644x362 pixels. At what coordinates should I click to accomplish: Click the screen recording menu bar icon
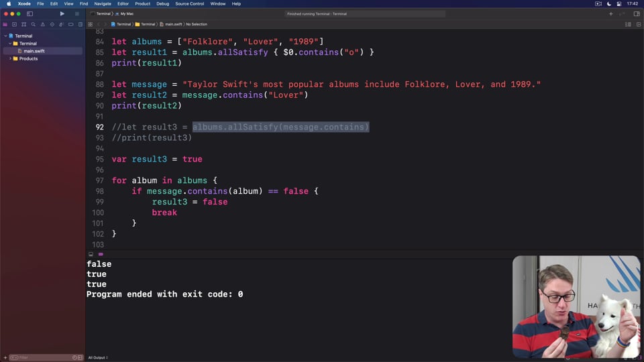(598, 4)
